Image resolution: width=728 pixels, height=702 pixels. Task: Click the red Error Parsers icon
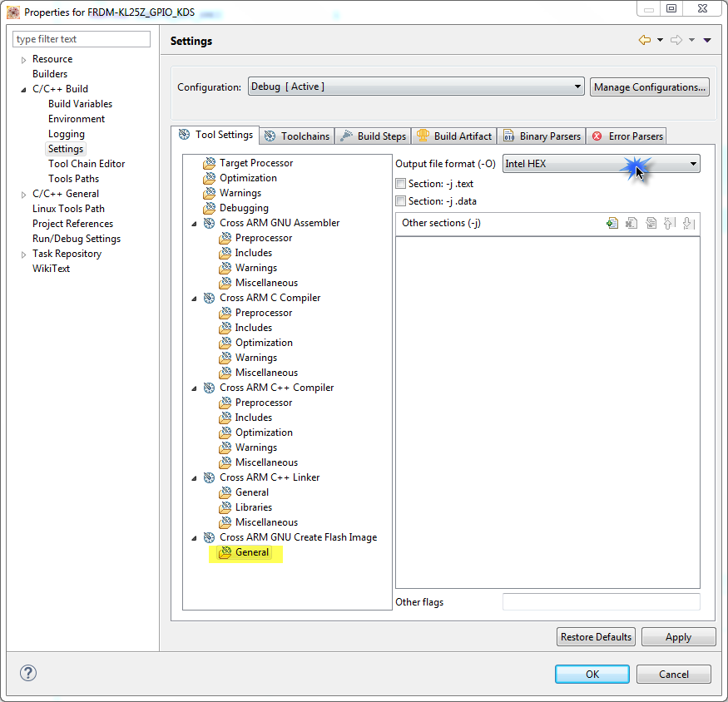(x=597, y=136)
